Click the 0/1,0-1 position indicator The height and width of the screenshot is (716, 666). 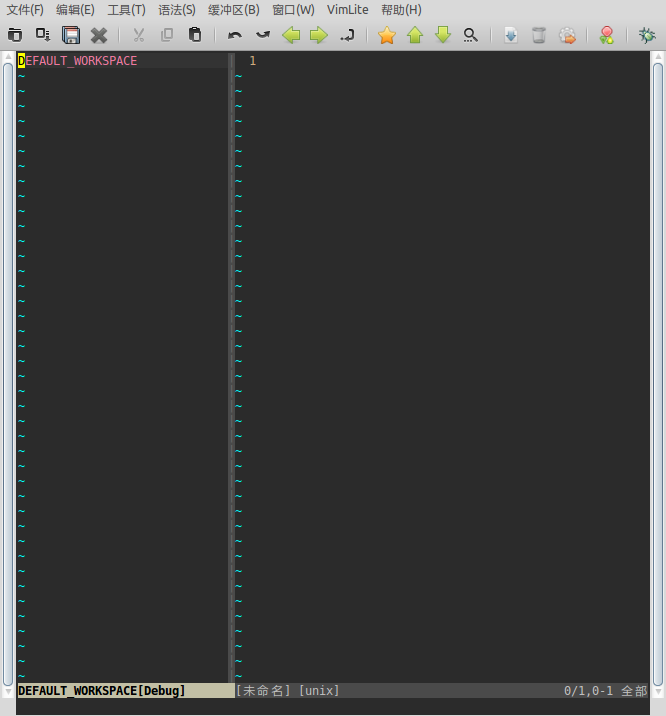(x=588, y=690)
